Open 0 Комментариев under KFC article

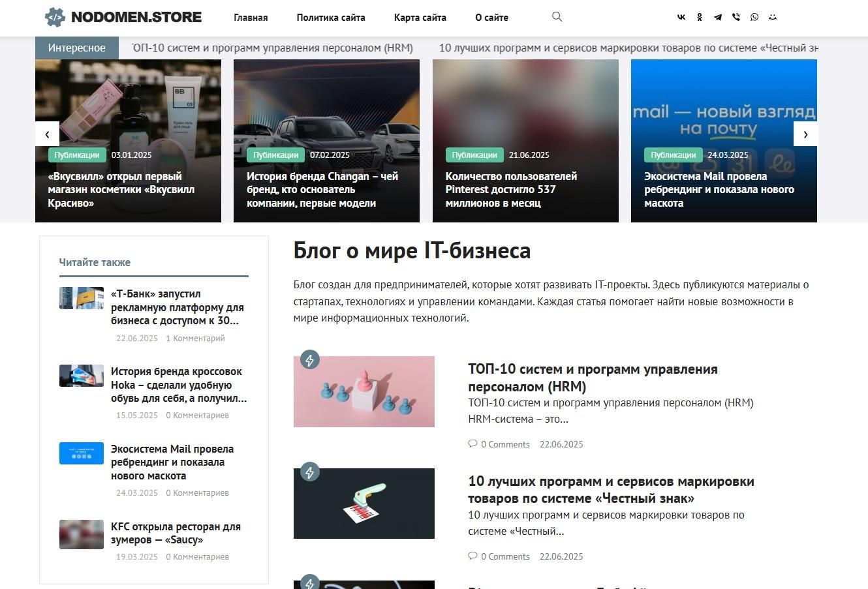[197, 556]
